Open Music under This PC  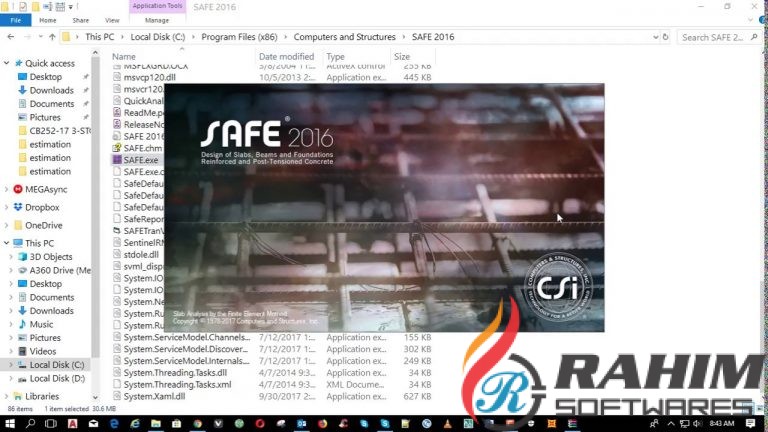[41, 324]
